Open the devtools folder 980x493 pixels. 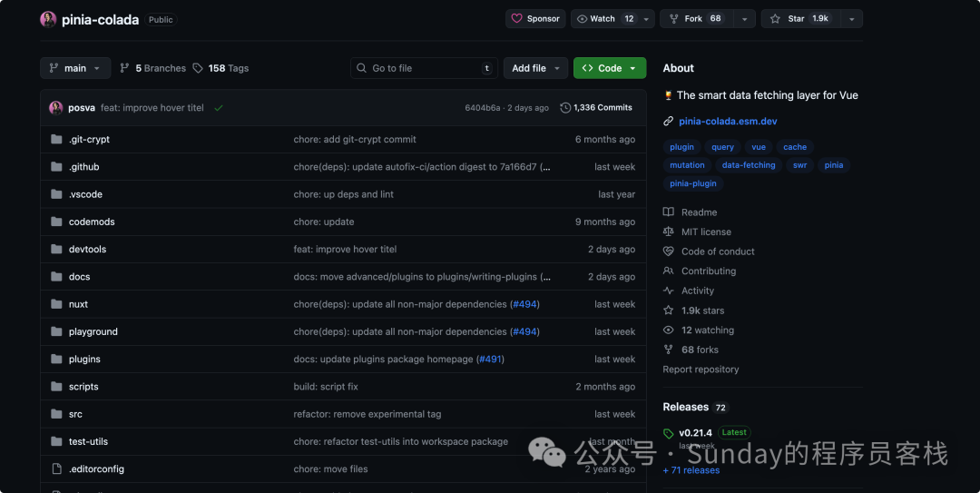click(x=87, y=250)
